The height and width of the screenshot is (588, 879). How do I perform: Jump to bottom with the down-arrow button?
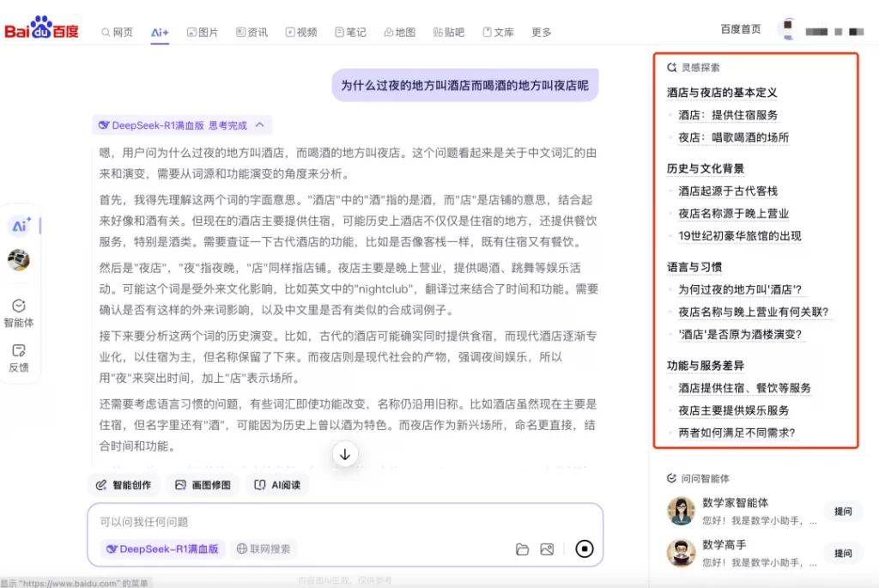coord(345,454)
